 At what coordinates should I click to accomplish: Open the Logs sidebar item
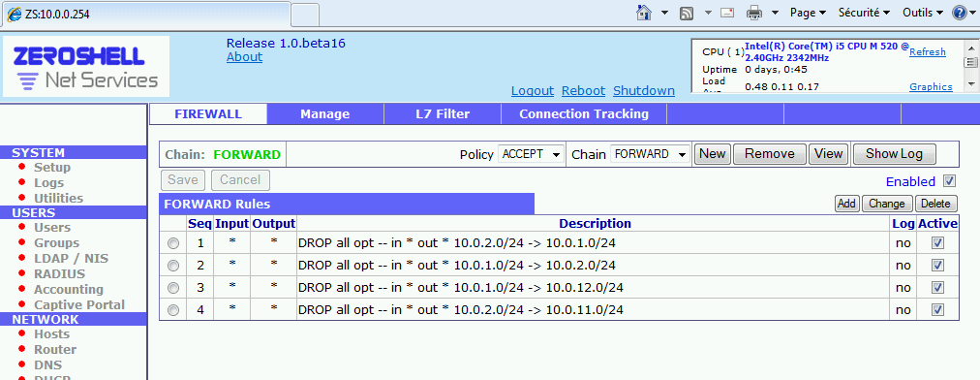coord(48,183)
